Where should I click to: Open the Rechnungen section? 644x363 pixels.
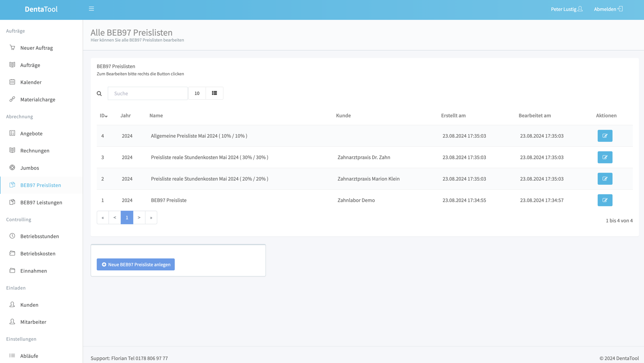[x=35, y=151]
